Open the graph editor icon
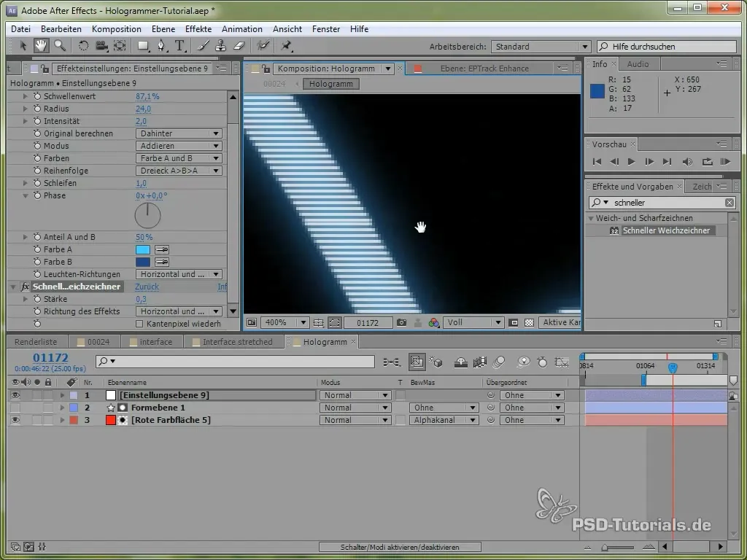This screenshot has height=560, width=747. tap(562, 362)
